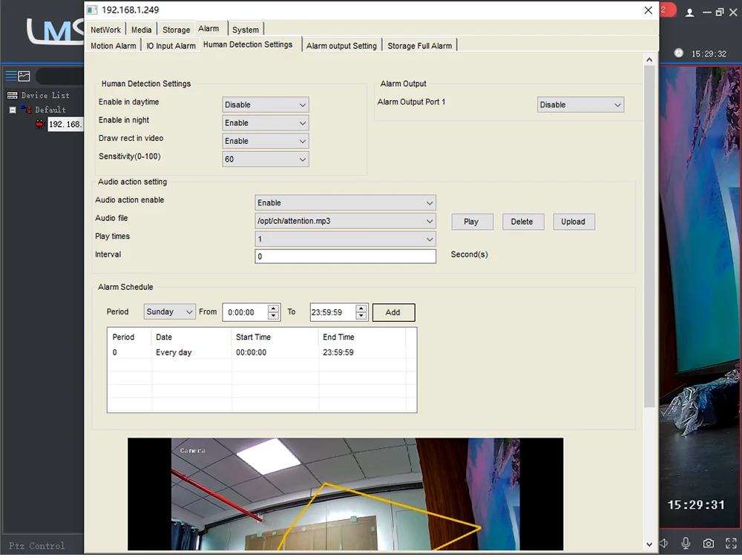Open Period day dropdown showing Sunday
Viewport: 742px width, 560px height.
[x=169, y=312]
